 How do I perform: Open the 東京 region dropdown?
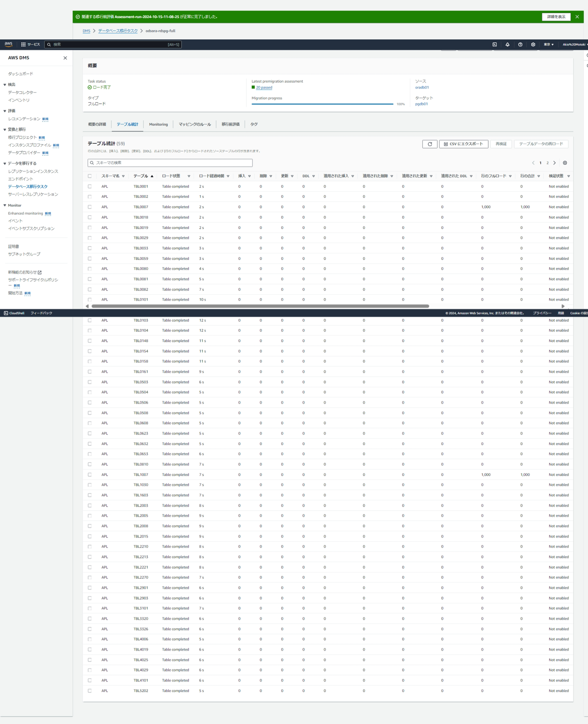point(548,44)
